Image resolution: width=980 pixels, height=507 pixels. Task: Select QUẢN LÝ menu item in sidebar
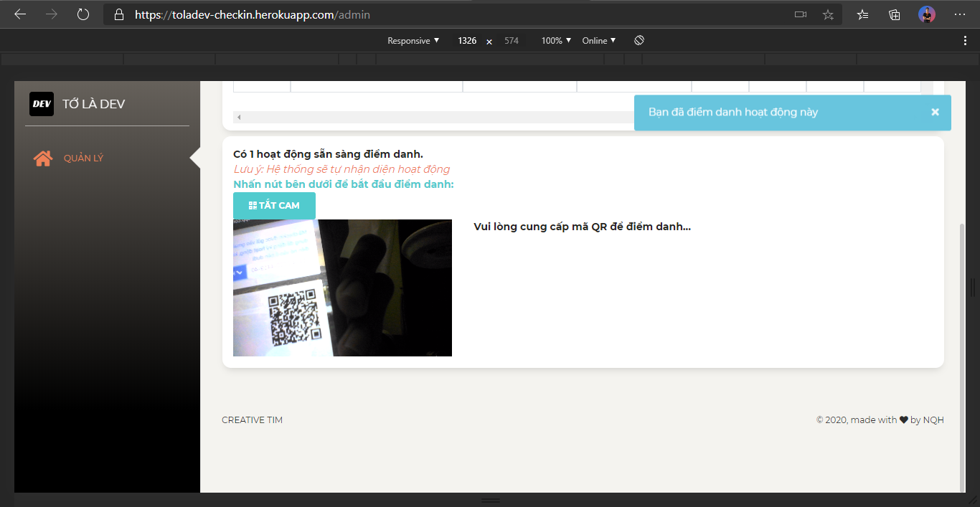coord(83,158)
